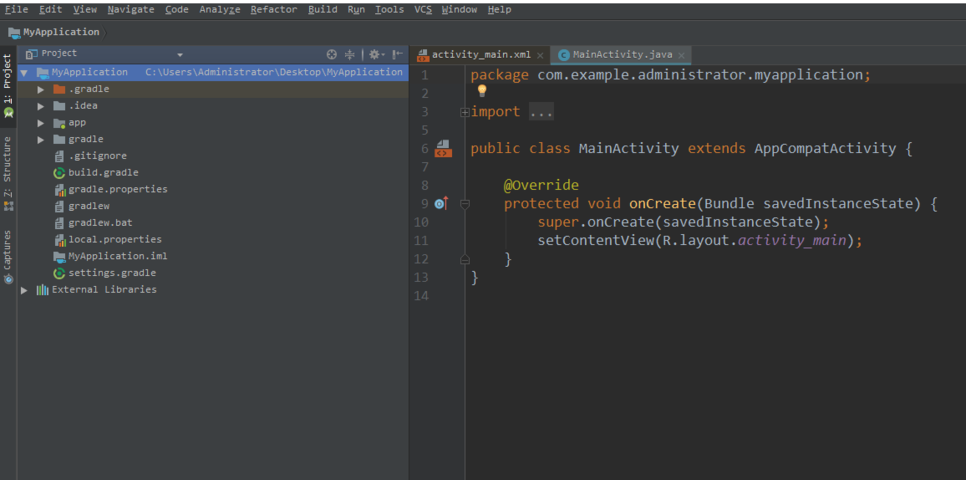Viewport: 966px width, 480px height.
Task: Expand the app module folder
Action: click(x=41, y=123)
